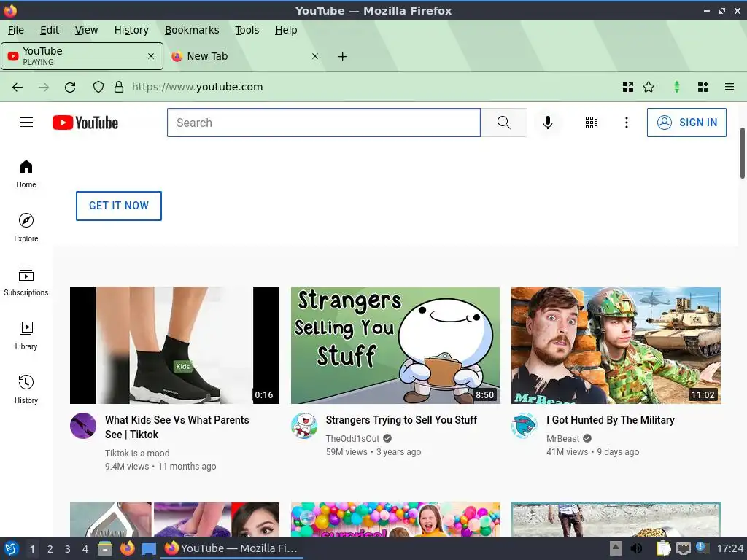Open the View menu
Image resolution: width=747 pixels, height=560 pixels.
pyautogui.click(x=86, y=30)
